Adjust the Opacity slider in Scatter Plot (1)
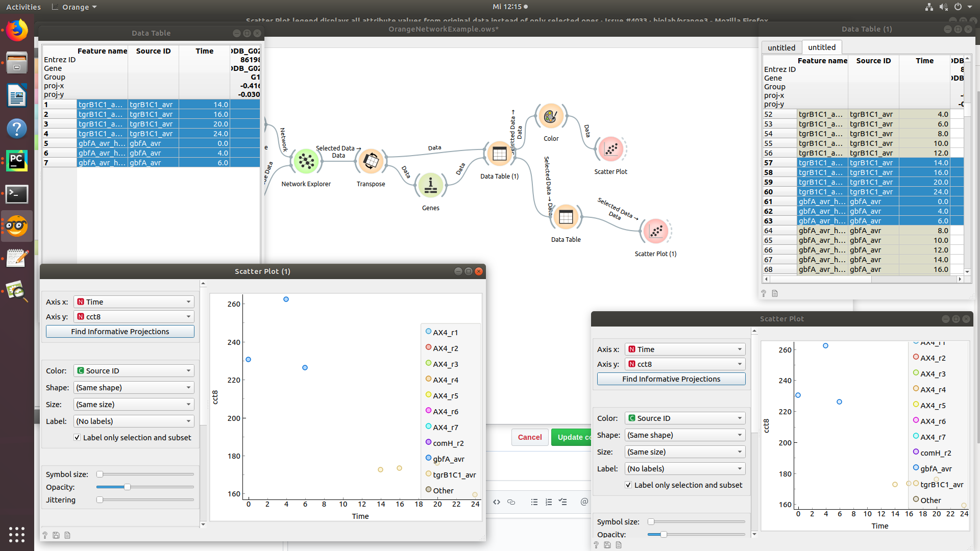 point(127,487)
